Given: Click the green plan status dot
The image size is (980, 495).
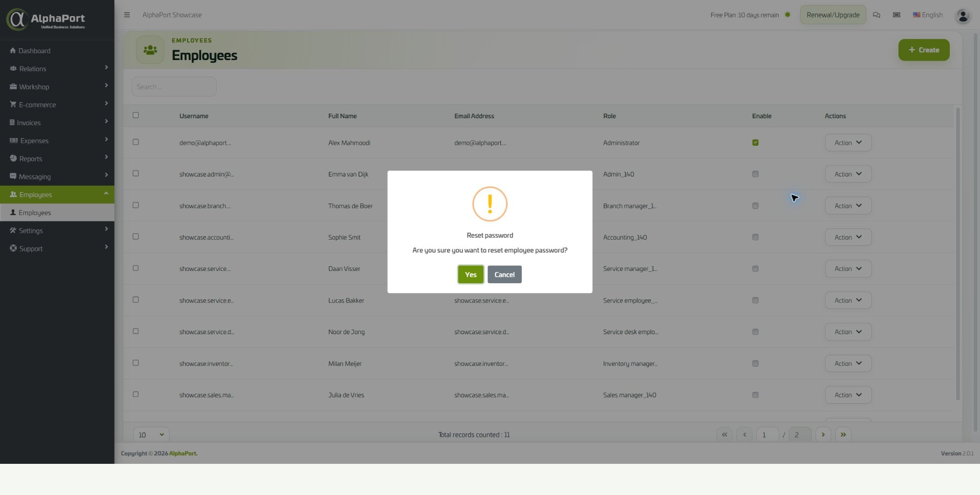Looking at the screenshot, I should coord(788,15).
